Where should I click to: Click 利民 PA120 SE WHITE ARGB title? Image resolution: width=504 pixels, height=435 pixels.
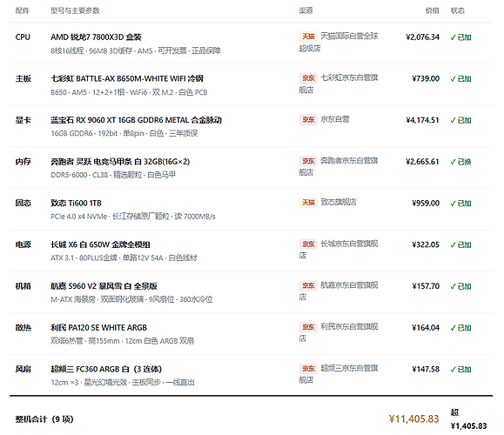(x=98, y=328)
